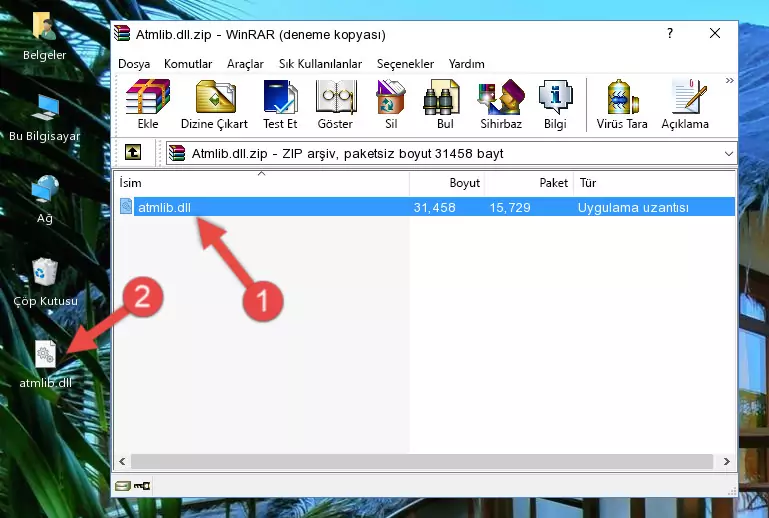Click the 31,458 size value
Image resolution: width=769 pixels, height=518 pixels.
pyautogui.click(x=435, y=207)
